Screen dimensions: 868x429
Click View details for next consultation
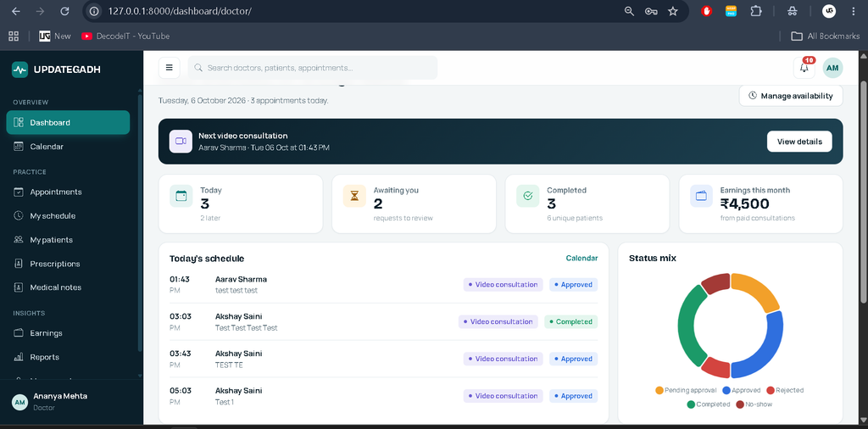coord(799,141)
